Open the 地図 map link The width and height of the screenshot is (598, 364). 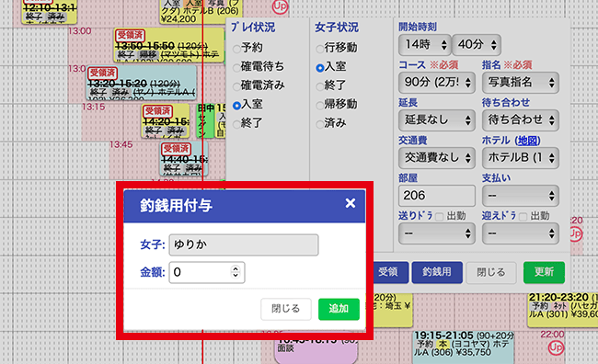[x=528, y=141]
